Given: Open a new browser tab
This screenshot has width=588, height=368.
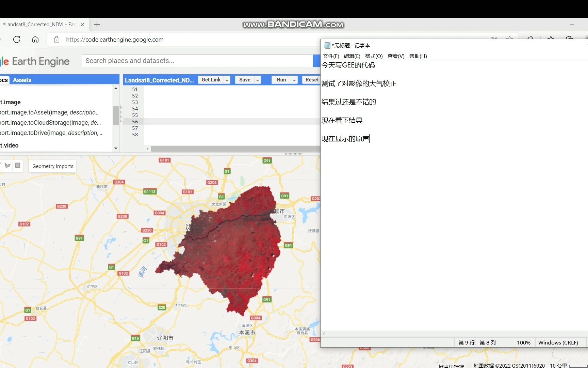Looking at the screenshot, I should [97, 24].
